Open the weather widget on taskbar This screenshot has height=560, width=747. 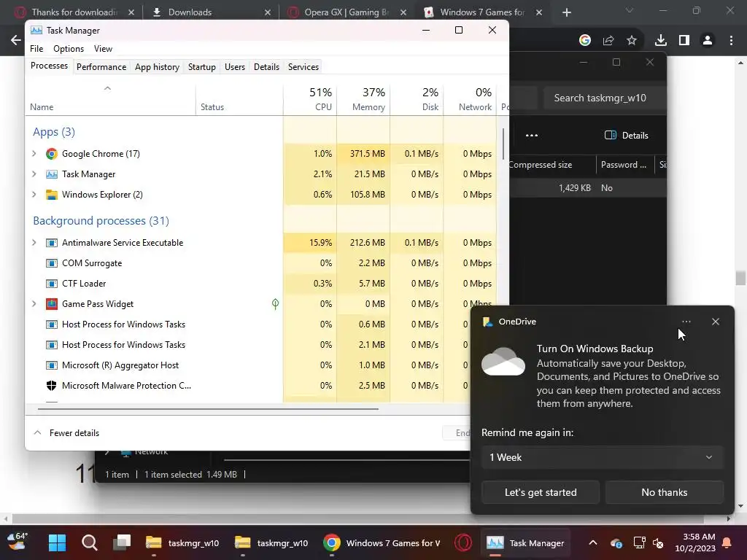click(18, 542)
